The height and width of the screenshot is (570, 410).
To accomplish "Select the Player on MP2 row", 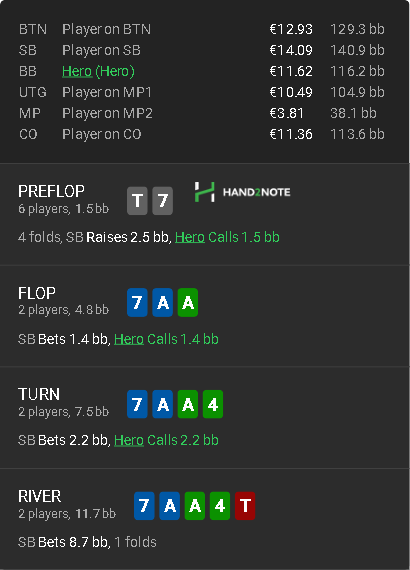I will (x=202, y=113).
